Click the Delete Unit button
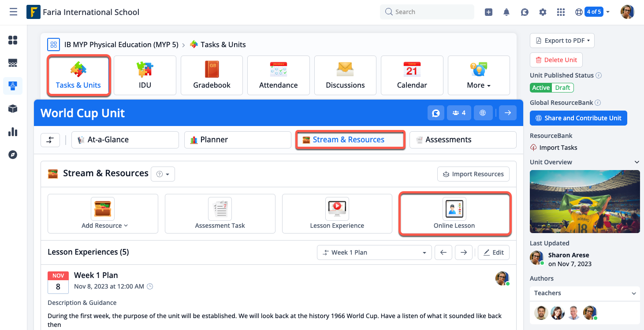Screen dimensions: 644x330 point(556,60)
